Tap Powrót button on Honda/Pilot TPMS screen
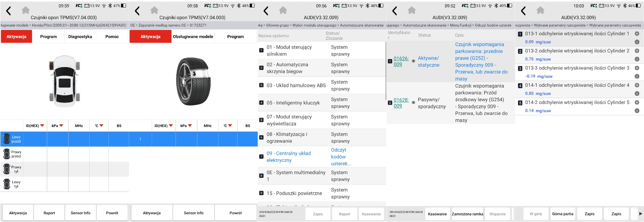Image resolution: width=644 pixels, height=222 pixels. pyautogui.click(x=112, y=213)
